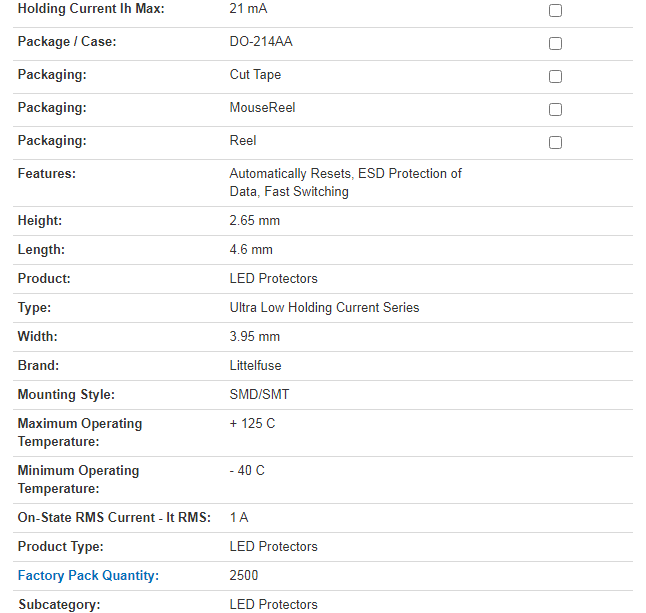The height and width of the screenshot is (613, 646).
Task: Click the DO-214AA package value text
Action: 261,42
